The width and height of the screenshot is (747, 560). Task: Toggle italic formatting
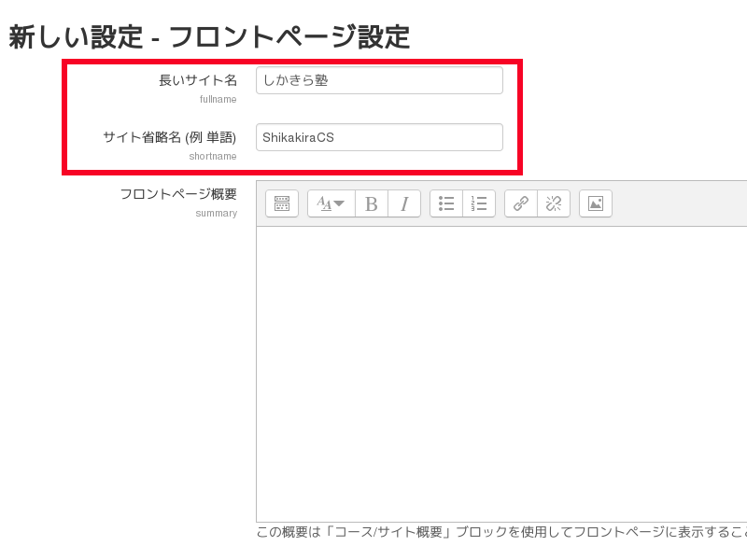point(404,203)
